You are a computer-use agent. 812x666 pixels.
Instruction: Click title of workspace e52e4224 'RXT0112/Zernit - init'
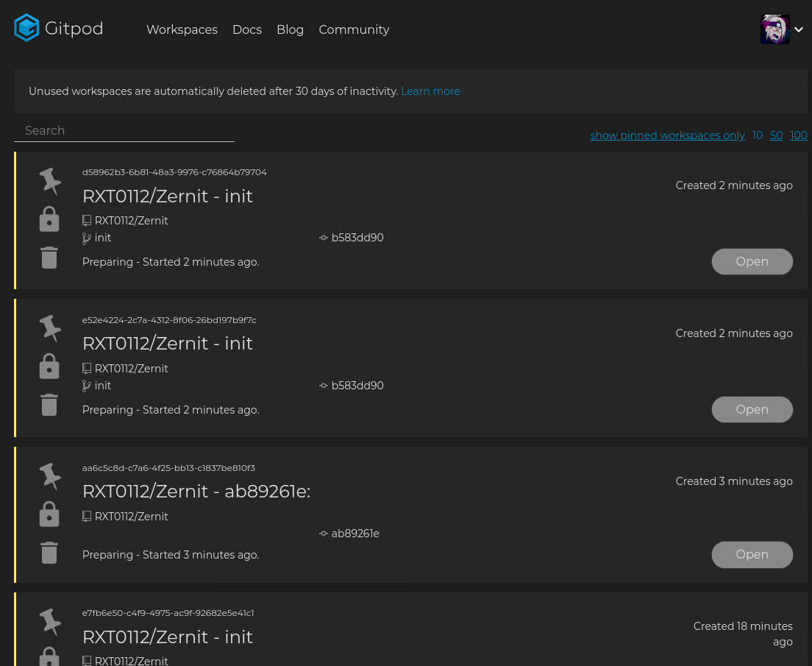167,344
